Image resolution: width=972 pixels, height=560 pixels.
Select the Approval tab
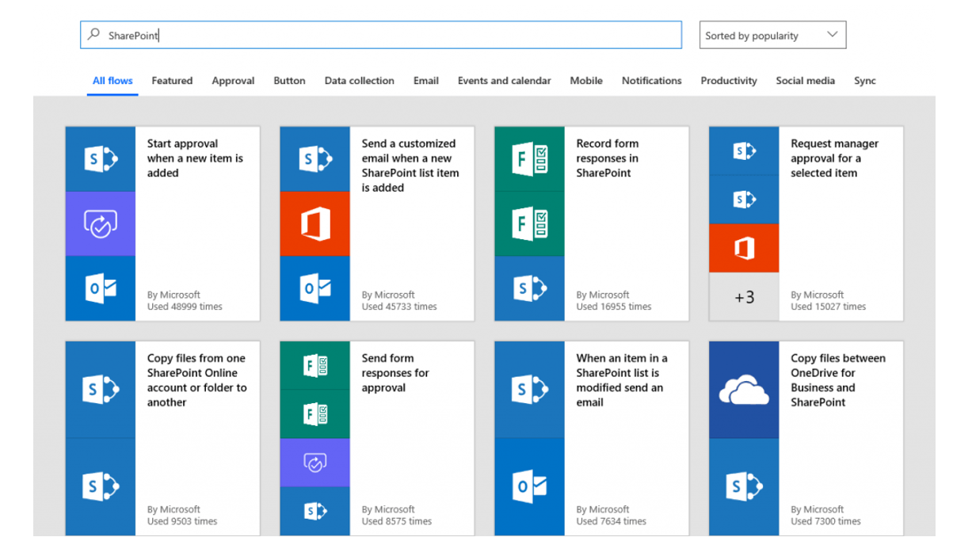(233, 81)
